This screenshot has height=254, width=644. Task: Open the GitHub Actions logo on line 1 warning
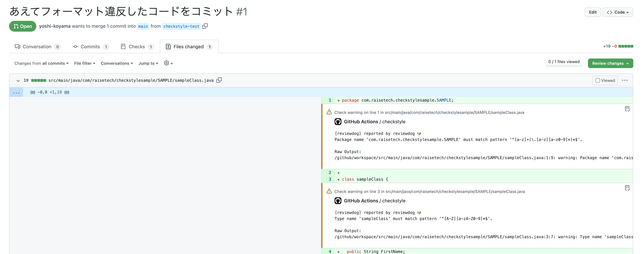pyautogui.click(x=338, y=121)
